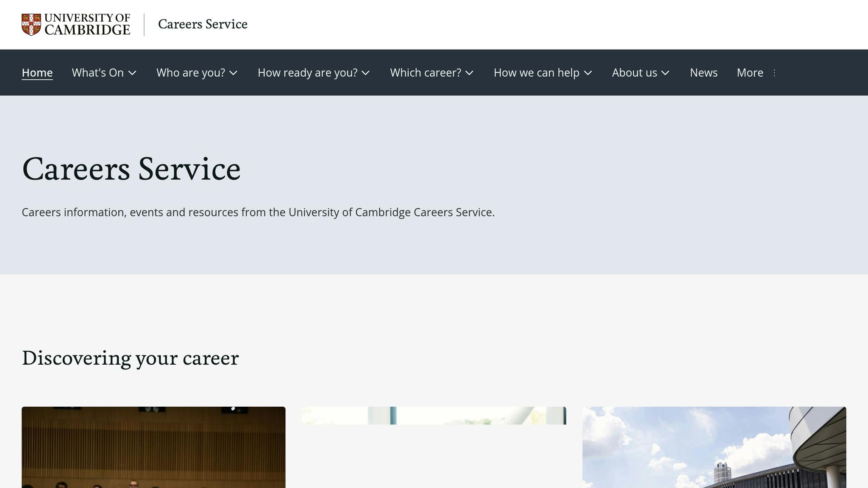Open the overflow three-dot menu
This screenshot has width=868, height=488.
pyautogui.click(x=774, y=72)
